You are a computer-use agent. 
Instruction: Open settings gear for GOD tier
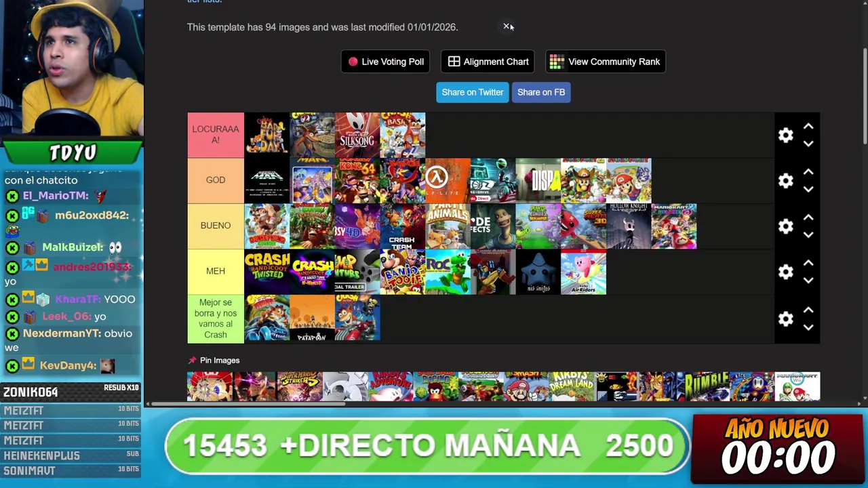pos(785,181)
